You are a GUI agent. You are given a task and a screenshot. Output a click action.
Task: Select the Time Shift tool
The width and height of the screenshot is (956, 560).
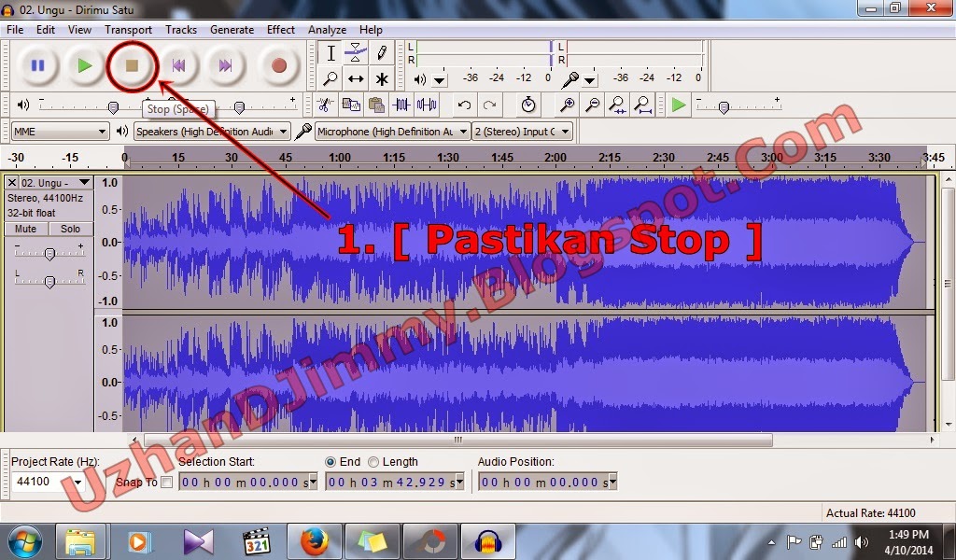356,78
